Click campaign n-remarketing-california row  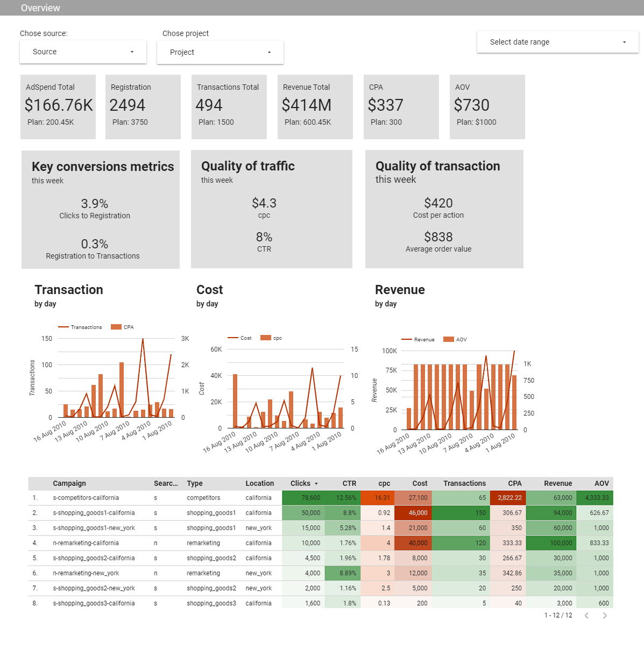click(321, 543)
